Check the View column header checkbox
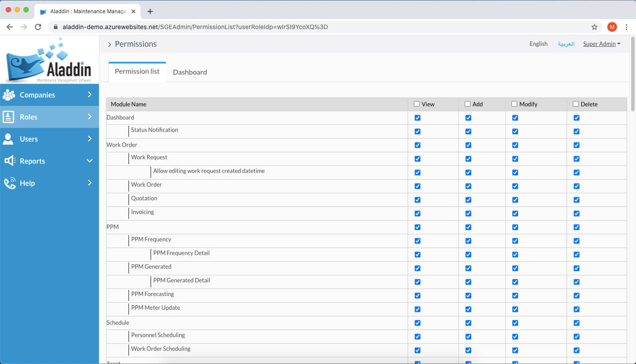 416,104
